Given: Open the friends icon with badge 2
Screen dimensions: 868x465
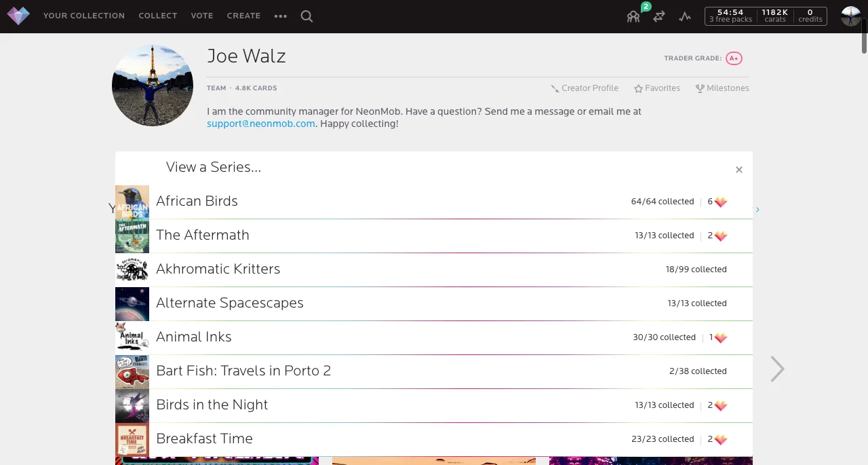Looking at the screenshot, I should pos(633,16).
